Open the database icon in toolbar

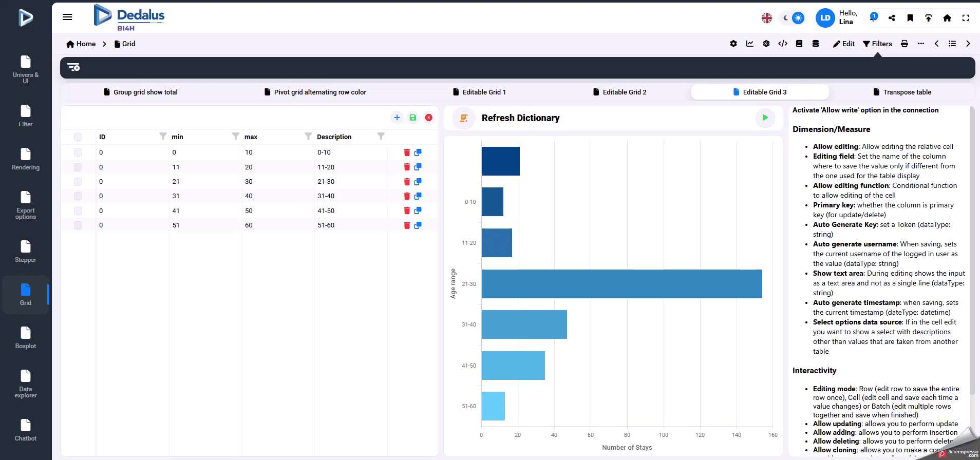pyautogui.click(x=816, y=44)
